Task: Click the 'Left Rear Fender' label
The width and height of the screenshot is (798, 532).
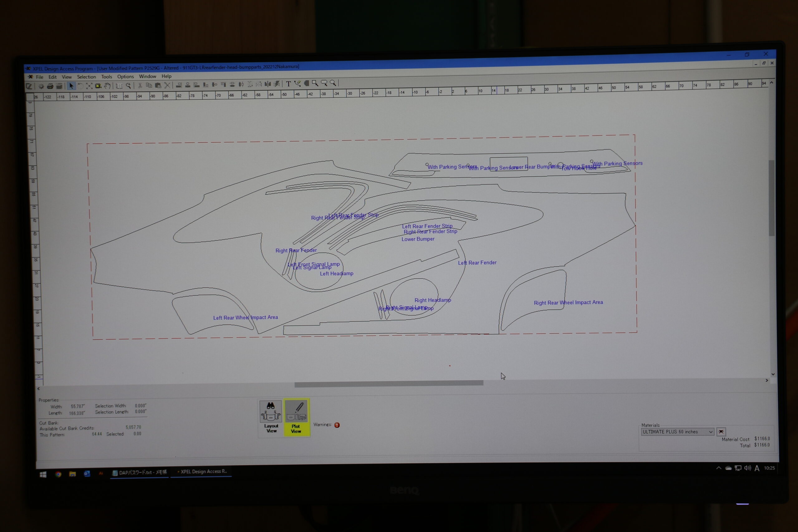Action: tap(477, 263)
